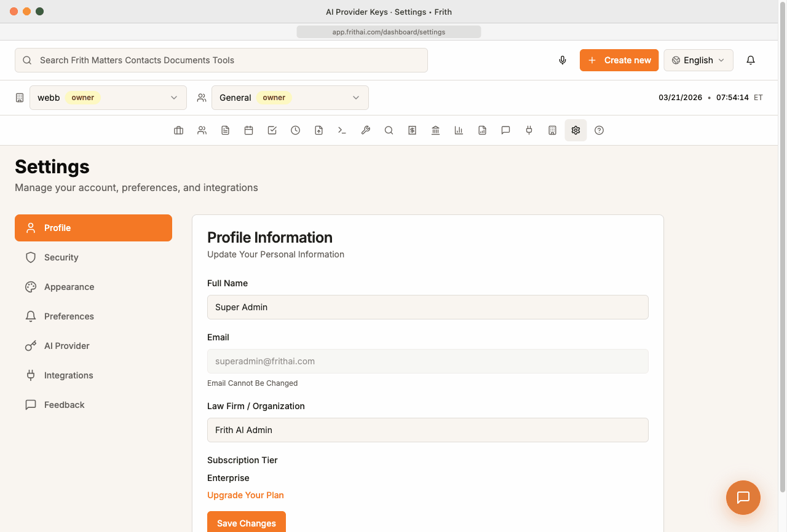The image size is (787, 532).
Task: Select the Contacts people icon
Action: 202,130
